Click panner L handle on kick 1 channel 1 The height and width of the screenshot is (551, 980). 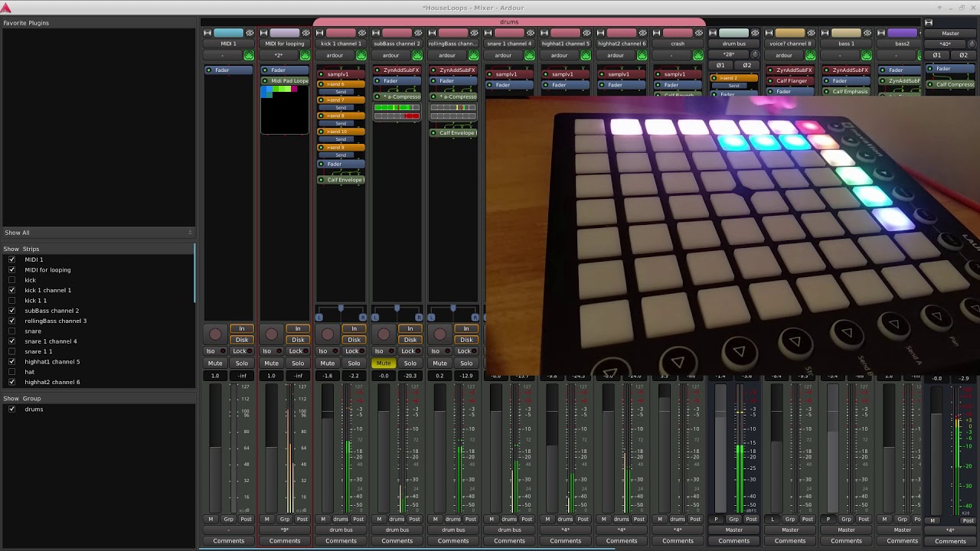pos(319,317)
